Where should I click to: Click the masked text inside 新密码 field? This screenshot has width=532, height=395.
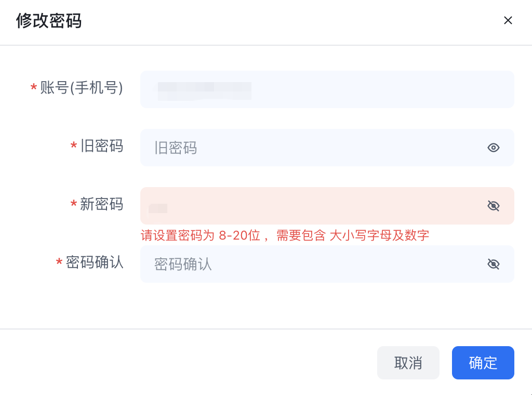(x=158, y=208)
